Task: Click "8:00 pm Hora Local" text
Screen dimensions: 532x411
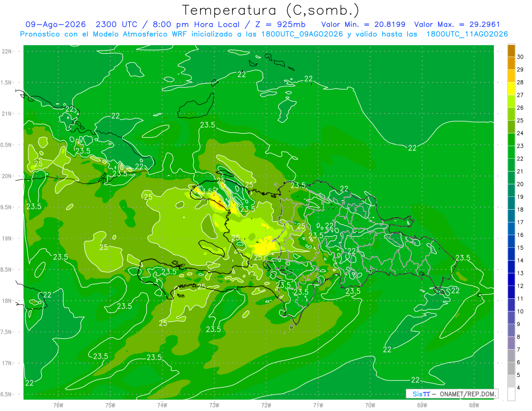Action: [196, 24]
